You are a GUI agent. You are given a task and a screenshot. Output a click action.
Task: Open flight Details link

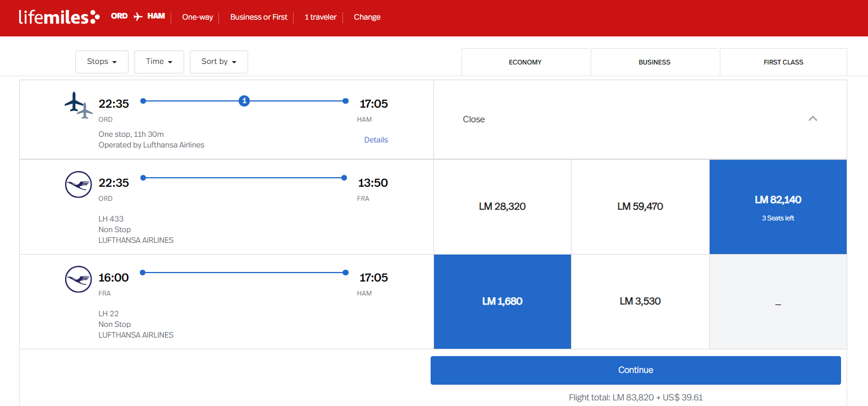tap(376, 140)
